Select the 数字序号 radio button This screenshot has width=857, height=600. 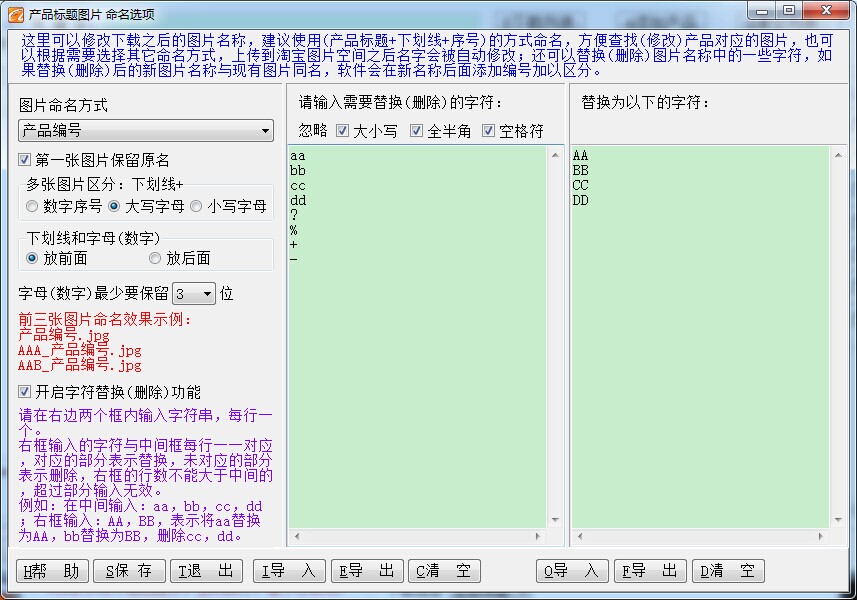[33, 206]
